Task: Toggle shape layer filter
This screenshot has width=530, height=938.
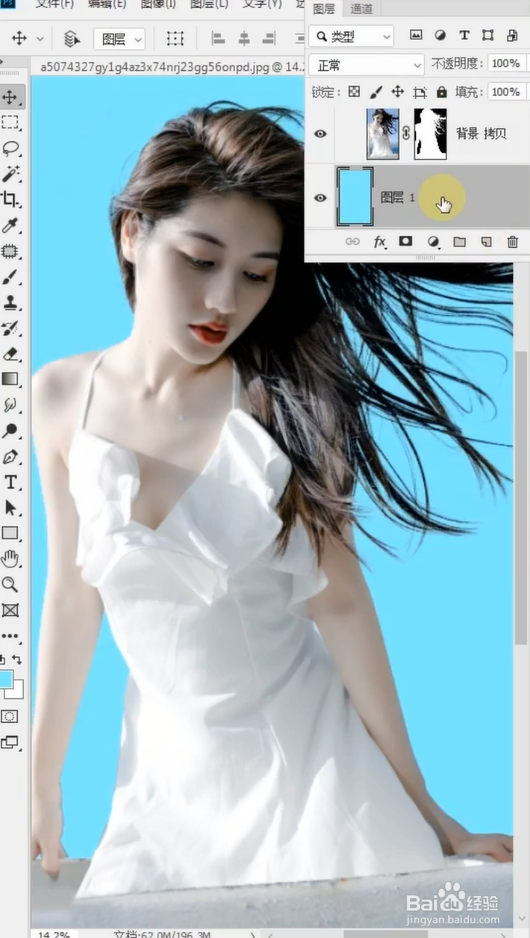Action: click(488, 35)
